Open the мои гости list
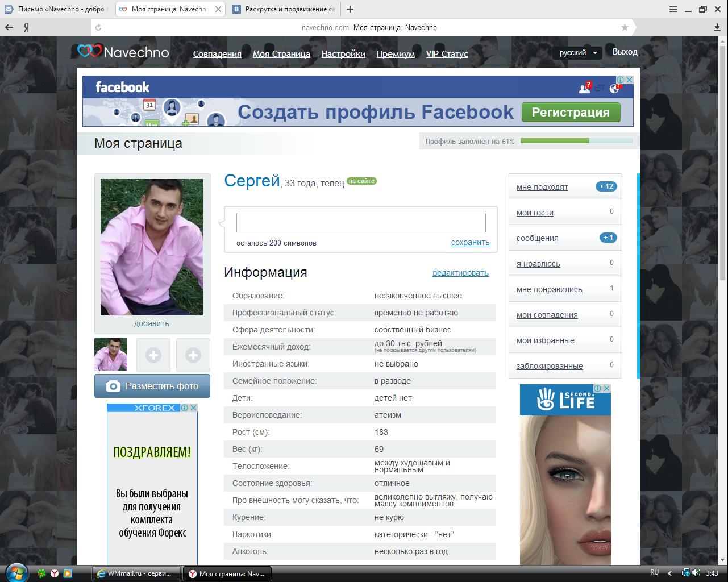The image size is (728, 582). point(535,213)
